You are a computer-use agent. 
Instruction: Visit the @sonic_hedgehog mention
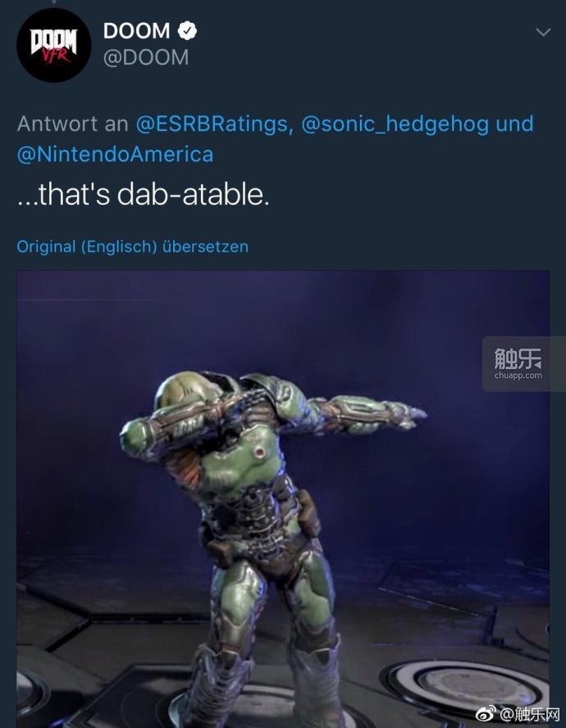click(x=395, y=124)
